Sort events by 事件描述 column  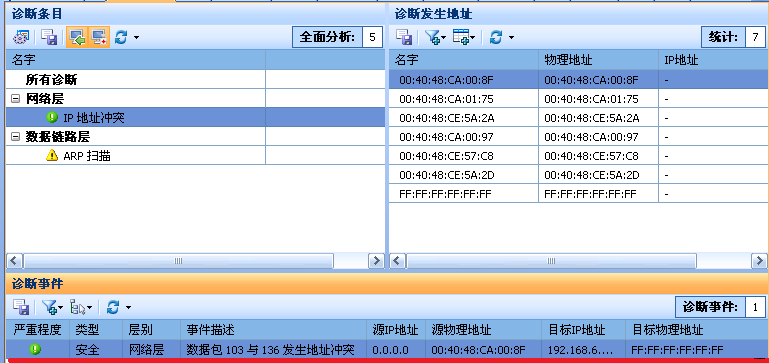coord(274,330)
